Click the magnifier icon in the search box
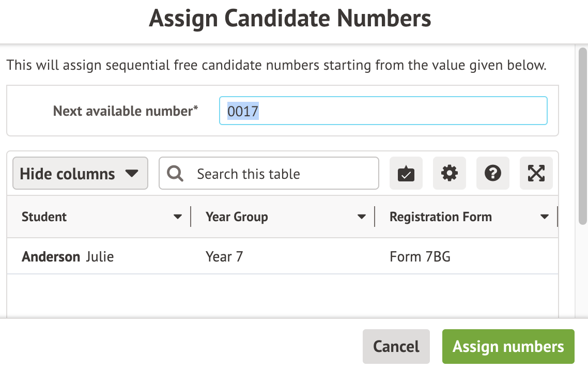 (176, 174)
